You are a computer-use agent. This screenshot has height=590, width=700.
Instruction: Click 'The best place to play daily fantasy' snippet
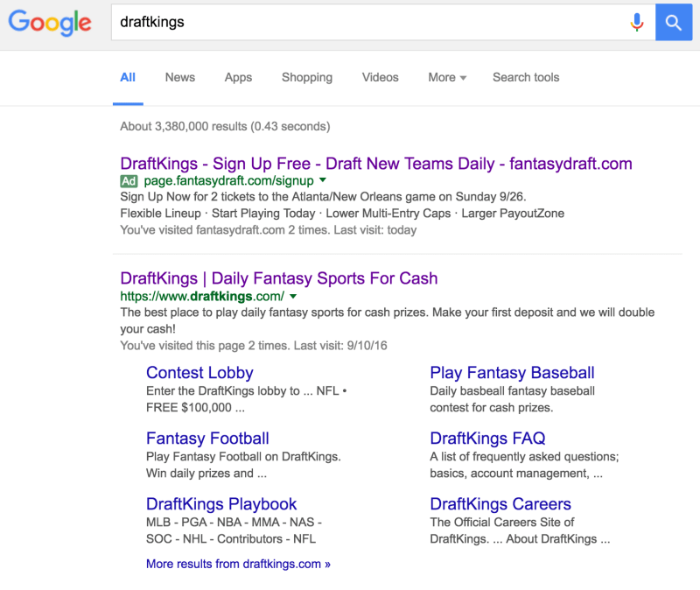click(x=387, y=320)
